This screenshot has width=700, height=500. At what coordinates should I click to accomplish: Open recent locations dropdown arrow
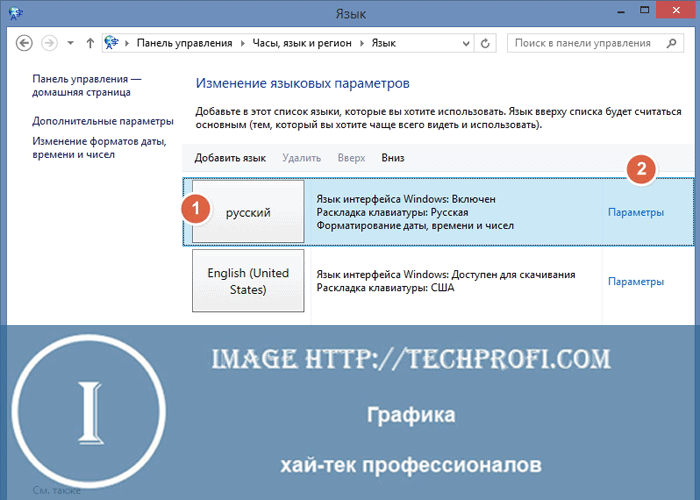click(x=71, y=43)
